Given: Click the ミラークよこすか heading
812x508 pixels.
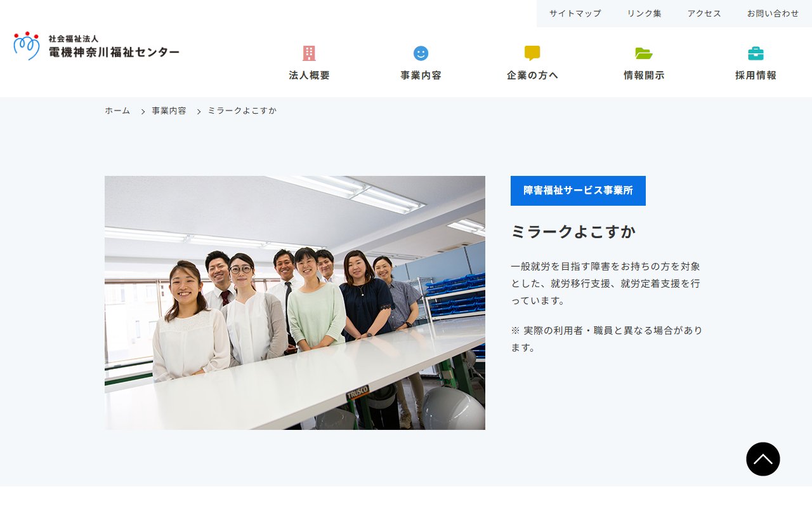Looking at the screenshot, I should pyautogui.click(x=573, y=232).
